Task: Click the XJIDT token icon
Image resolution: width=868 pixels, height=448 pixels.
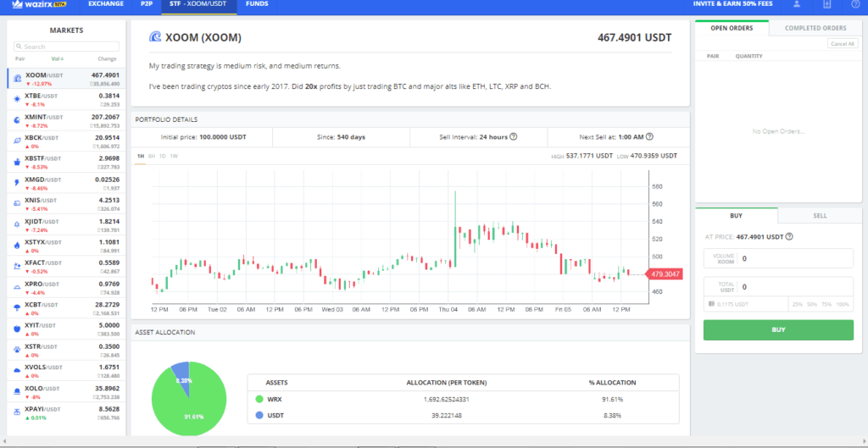Action: 17,224
